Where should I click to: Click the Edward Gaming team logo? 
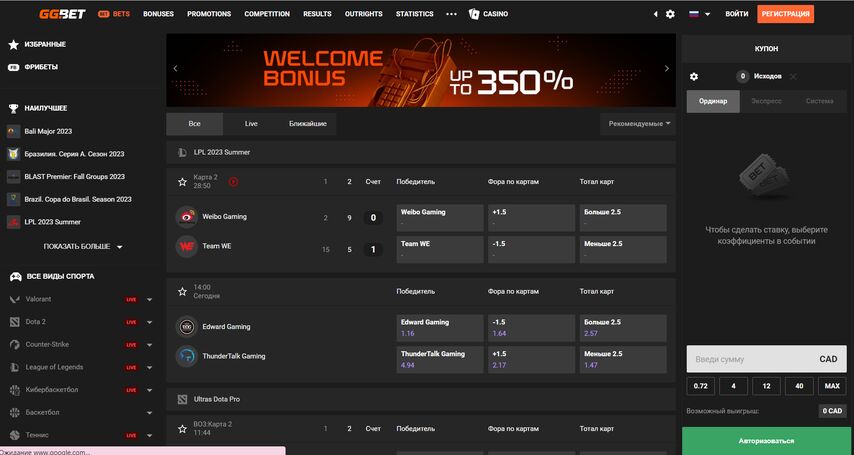(187, 327)
